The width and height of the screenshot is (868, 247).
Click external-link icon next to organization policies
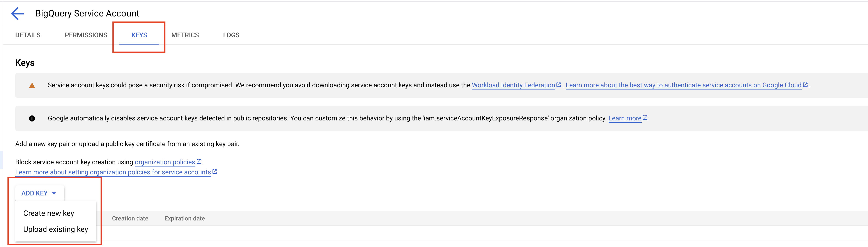199,162
